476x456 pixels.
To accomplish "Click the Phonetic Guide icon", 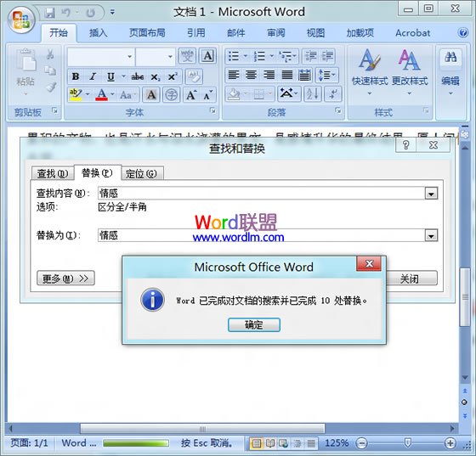I will (x=187, y=56).
